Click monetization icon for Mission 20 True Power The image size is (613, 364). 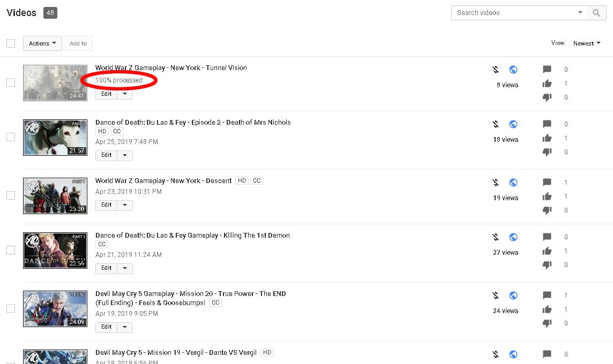(x=496, y=295)
